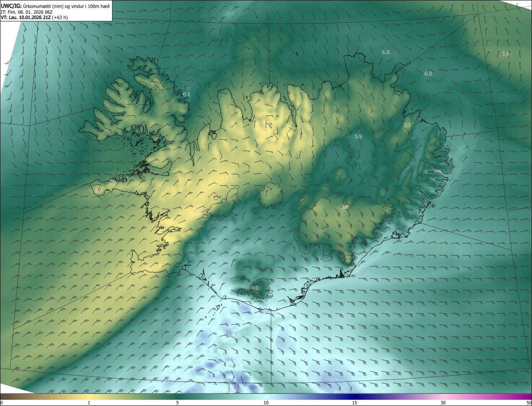
Task: Click the valid time line "VT: Lau. 10.01.2026 21Z (+63 h)"
Action: [34, 18]
